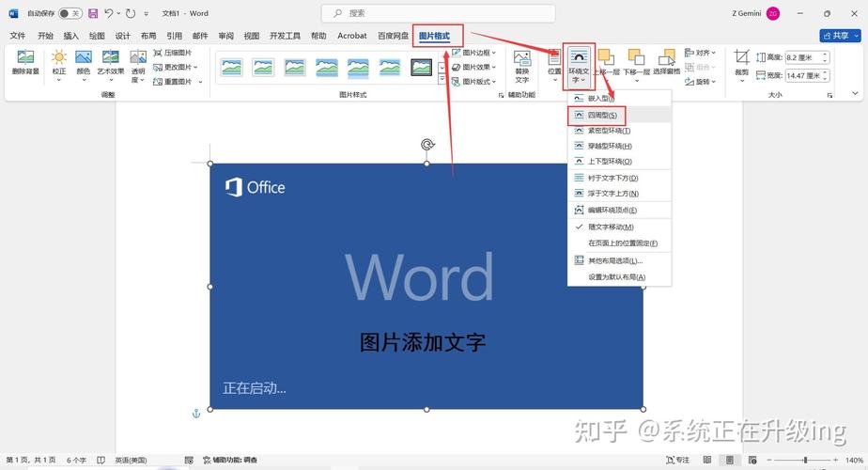This screenshot has height=470, width=868.
Task: Click the Z Gemini account avatar
Action: click(773, 13)
